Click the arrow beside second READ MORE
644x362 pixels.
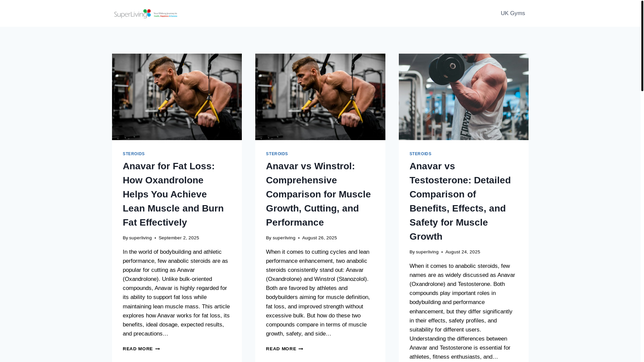[301, 349]
